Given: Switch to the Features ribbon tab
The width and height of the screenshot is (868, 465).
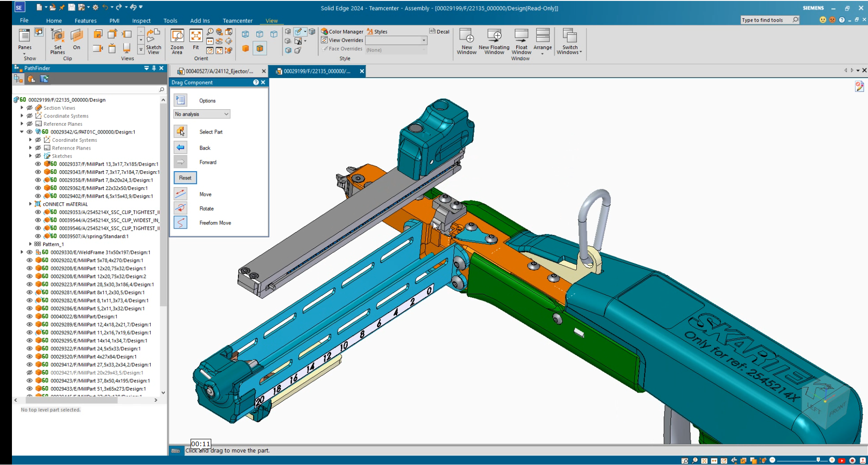Looking at the screenshot, I should (x=85, y=21).
